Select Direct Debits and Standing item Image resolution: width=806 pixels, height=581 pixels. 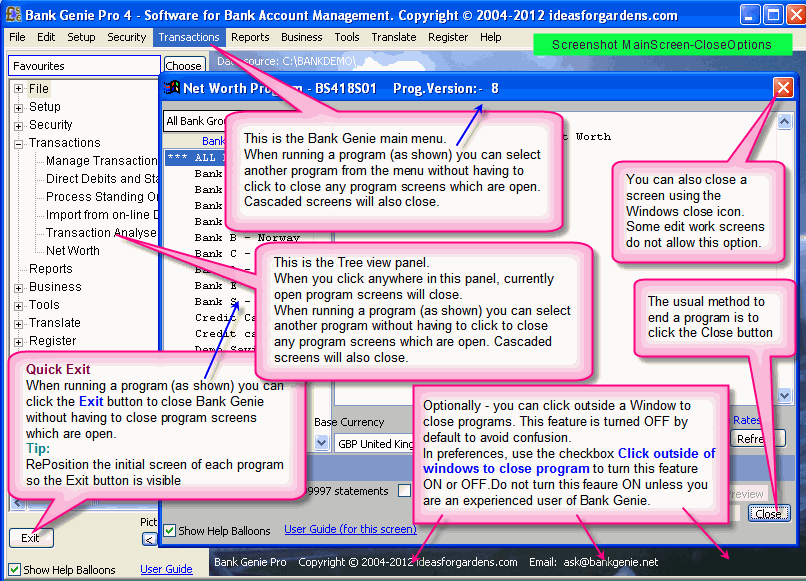tap(102, 179)
